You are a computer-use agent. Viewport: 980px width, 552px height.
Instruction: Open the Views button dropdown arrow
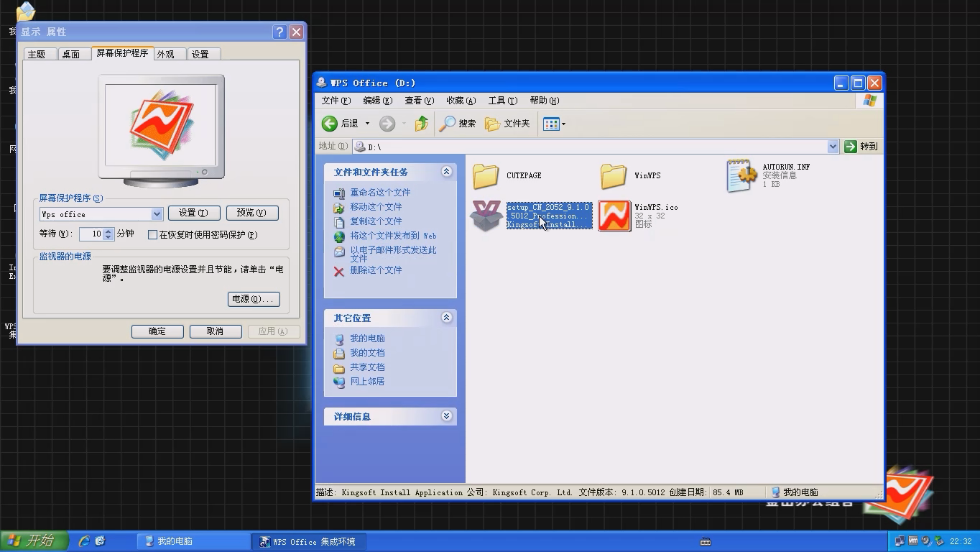[x=563, y=124]
